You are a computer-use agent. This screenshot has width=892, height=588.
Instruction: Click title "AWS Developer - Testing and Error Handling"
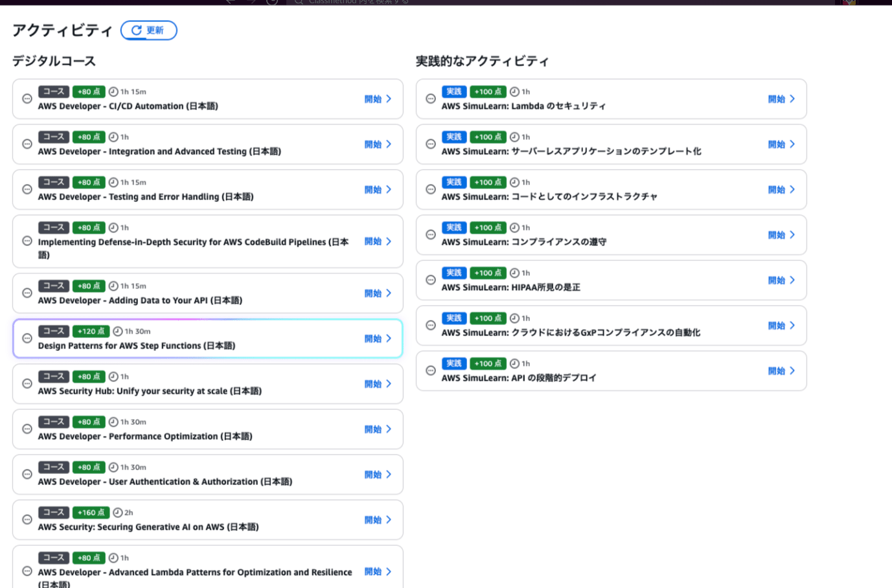coord(146,197)
